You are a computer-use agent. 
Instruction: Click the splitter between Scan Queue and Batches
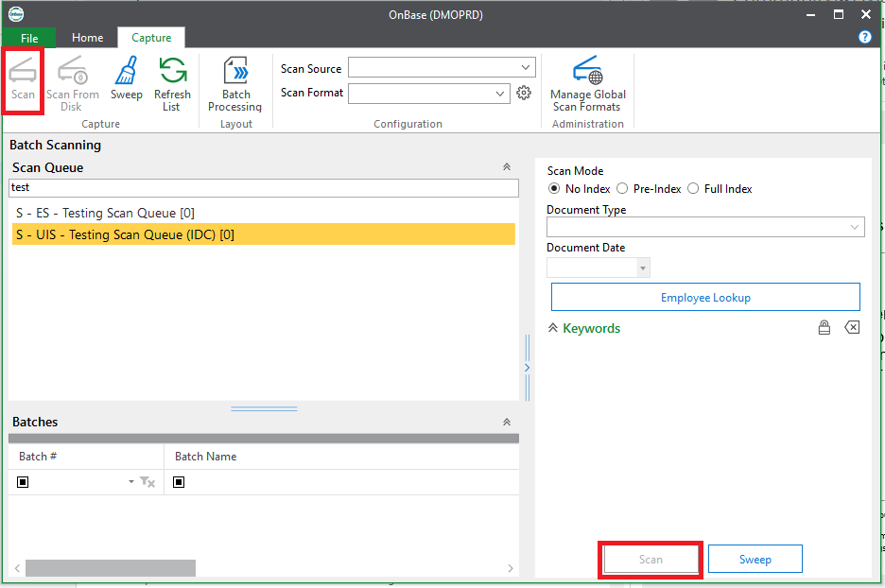point(264,408)
